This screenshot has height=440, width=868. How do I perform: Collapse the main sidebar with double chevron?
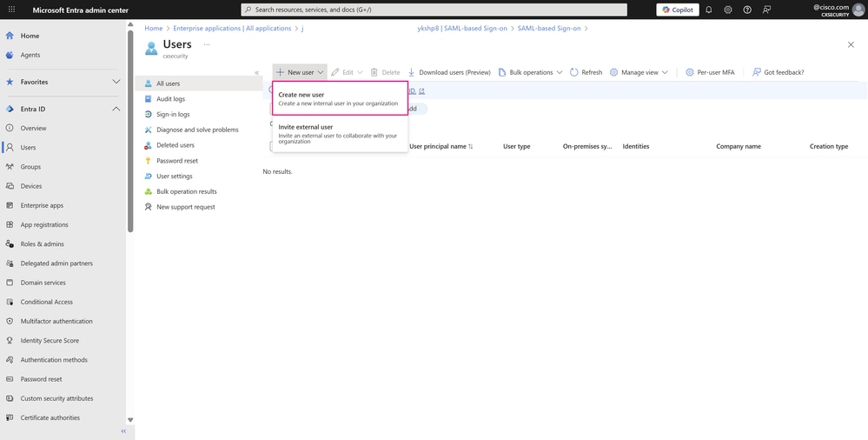(x=123, y=431)
